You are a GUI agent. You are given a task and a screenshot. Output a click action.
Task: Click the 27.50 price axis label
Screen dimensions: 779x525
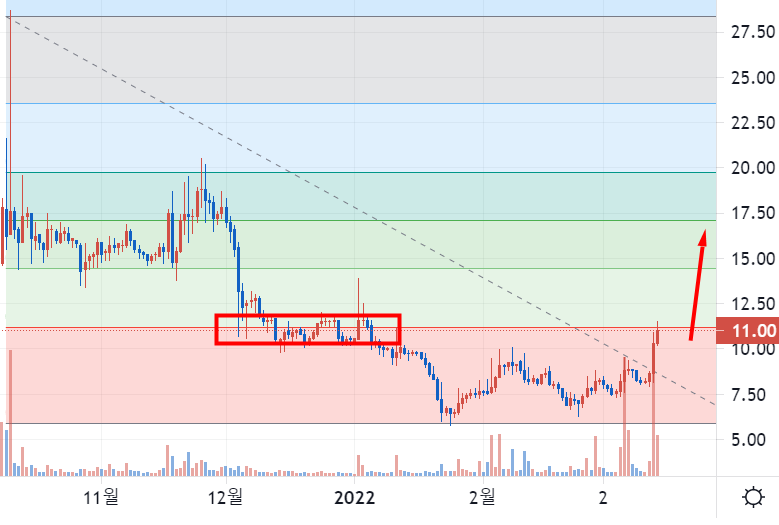753,32
